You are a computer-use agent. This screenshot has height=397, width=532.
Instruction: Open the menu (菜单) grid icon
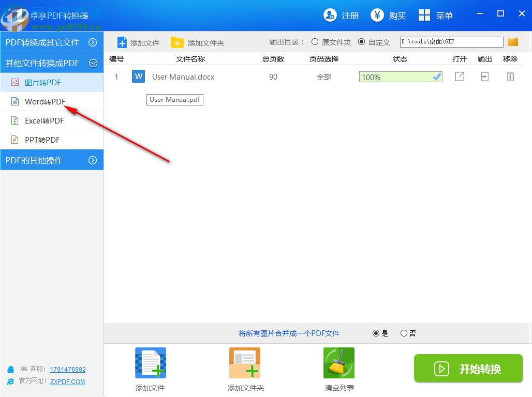(x=424, y=16)
